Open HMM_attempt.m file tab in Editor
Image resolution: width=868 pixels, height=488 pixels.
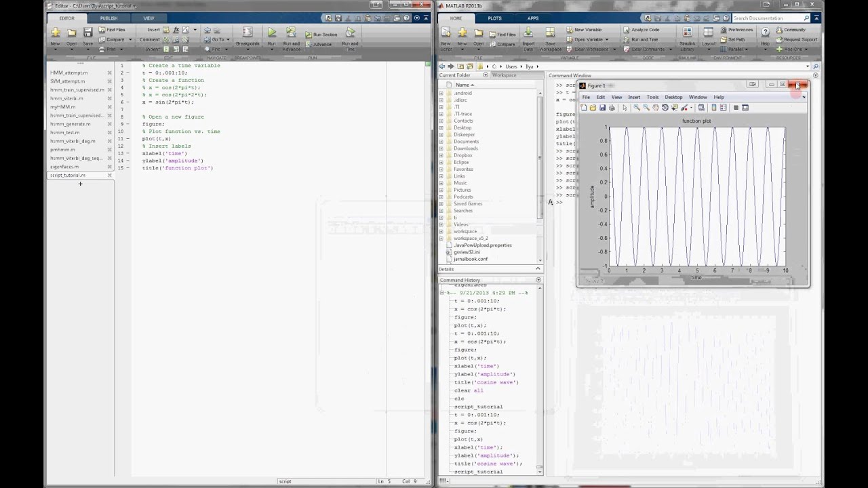click(x=68, y=73)
